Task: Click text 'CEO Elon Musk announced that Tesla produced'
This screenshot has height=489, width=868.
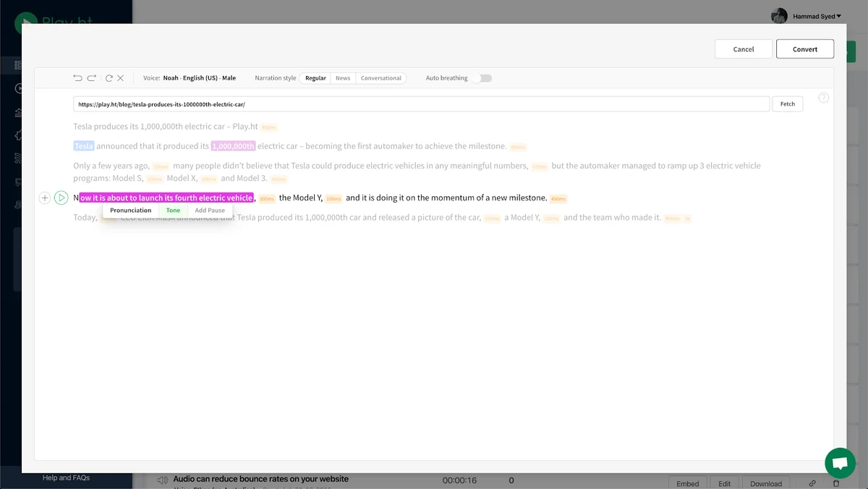Action: pyautogui.click(x=205, y=217)
